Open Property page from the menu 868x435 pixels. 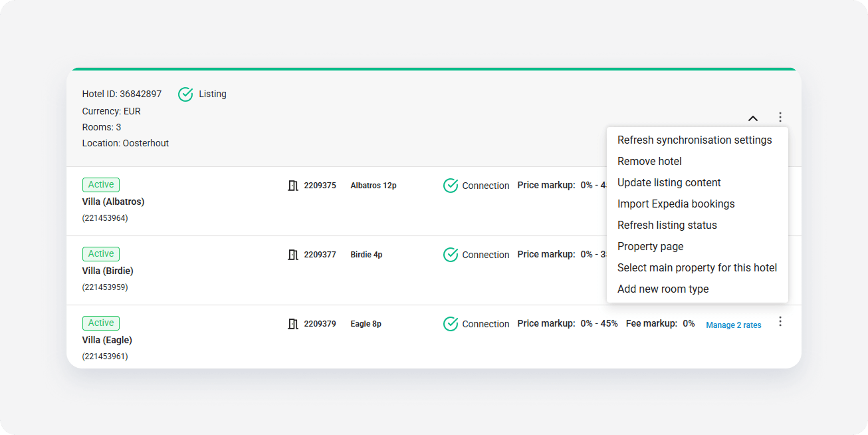[697, 247]
